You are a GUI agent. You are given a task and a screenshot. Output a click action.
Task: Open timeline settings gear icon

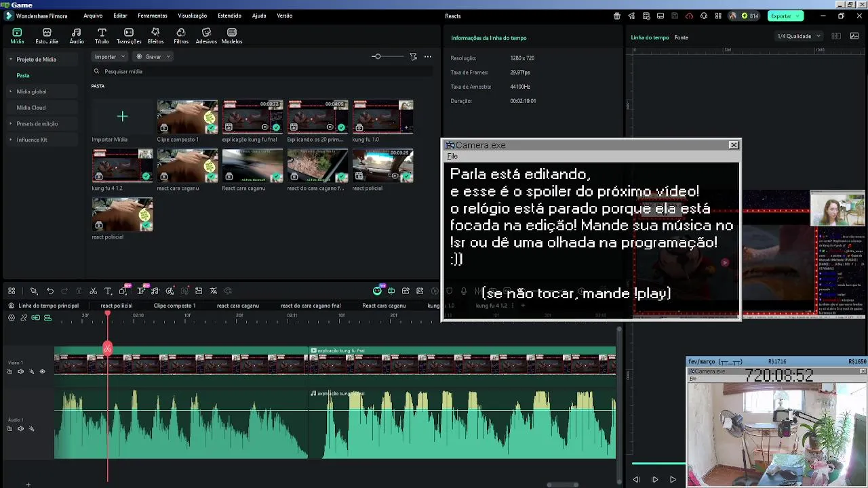12,317
